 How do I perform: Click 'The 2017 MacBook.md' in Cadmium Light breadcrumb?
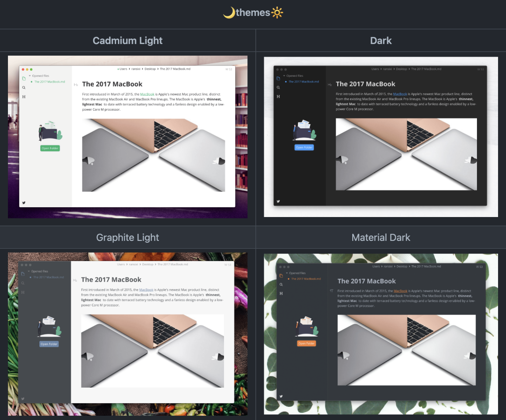175,69
